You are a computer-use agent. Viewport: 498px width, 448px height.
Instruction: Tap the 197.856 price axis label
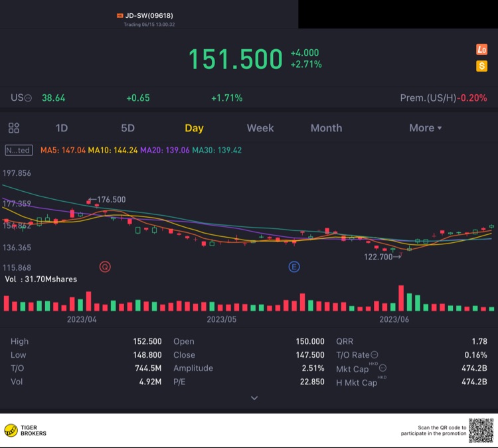pyautogui.click(x=17, y=173)
